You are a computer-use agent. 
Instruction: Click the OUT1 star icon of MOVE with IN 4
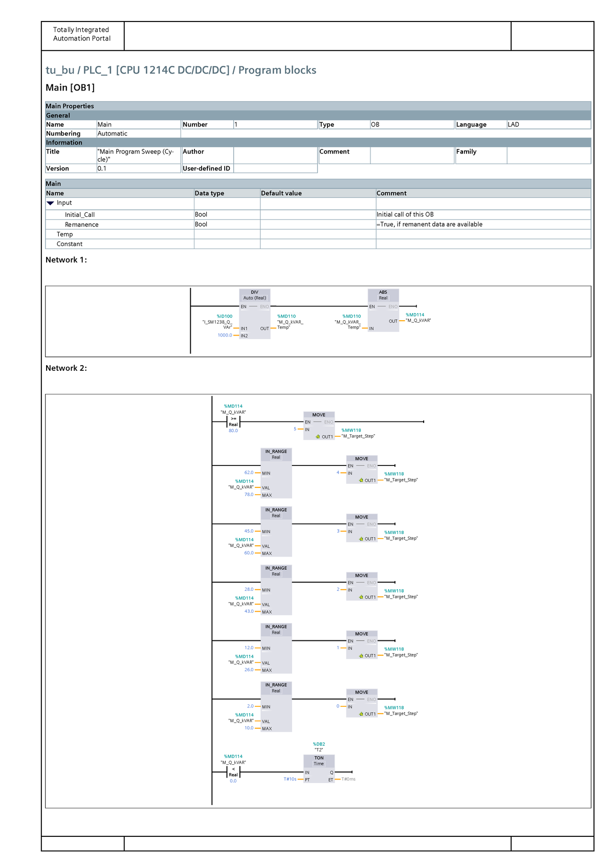coord(361,480)
